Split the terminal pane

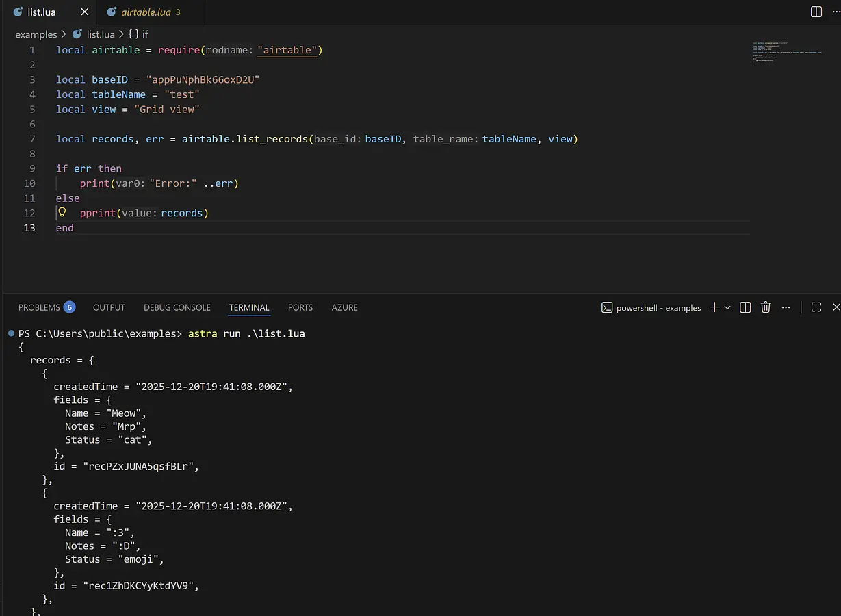coord(746,307)
